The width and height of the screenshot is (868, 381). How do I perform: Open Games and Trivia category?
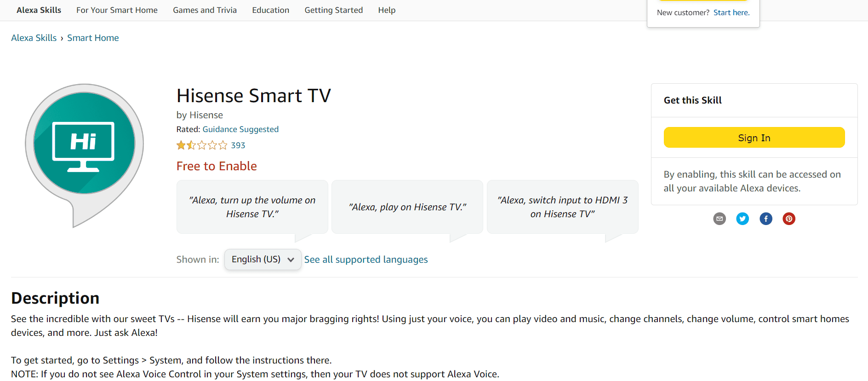205,10
